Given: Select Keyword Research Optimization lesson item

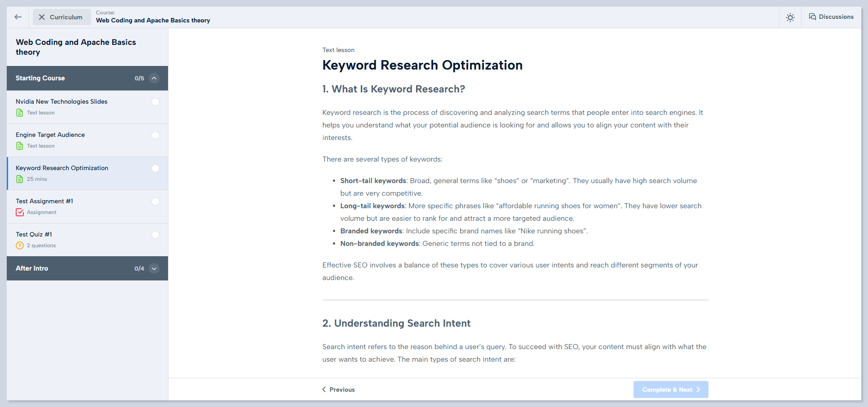Looking at the screenshot, I should pos(62,168).
